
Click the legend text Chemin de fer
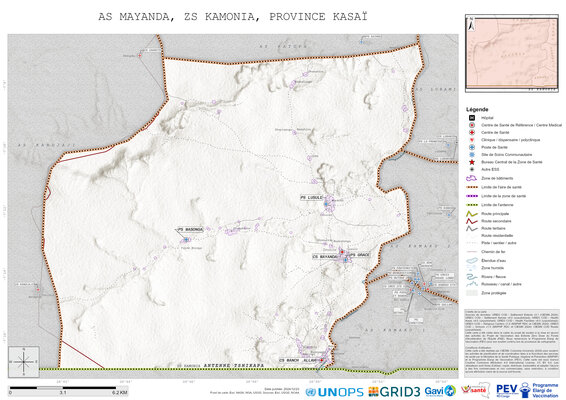(x=493, y=252)
